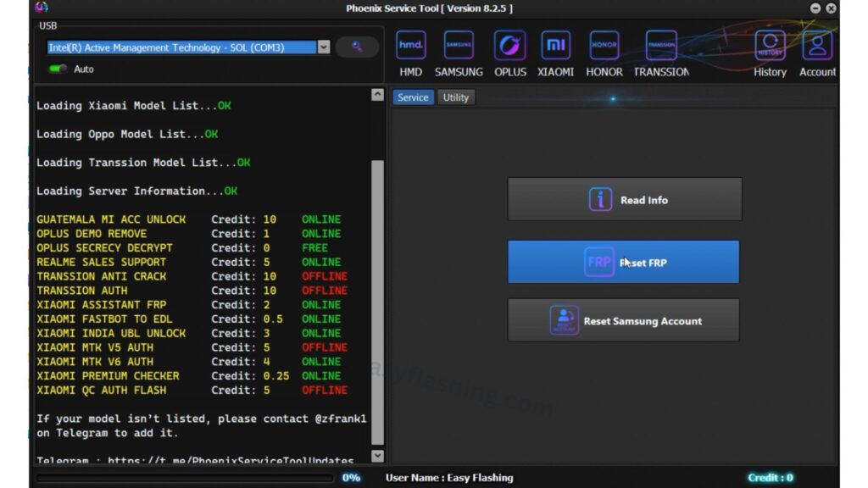Click the Reset FRP button
The width and height of the screenshot is (868, 488).
(624, 262)
